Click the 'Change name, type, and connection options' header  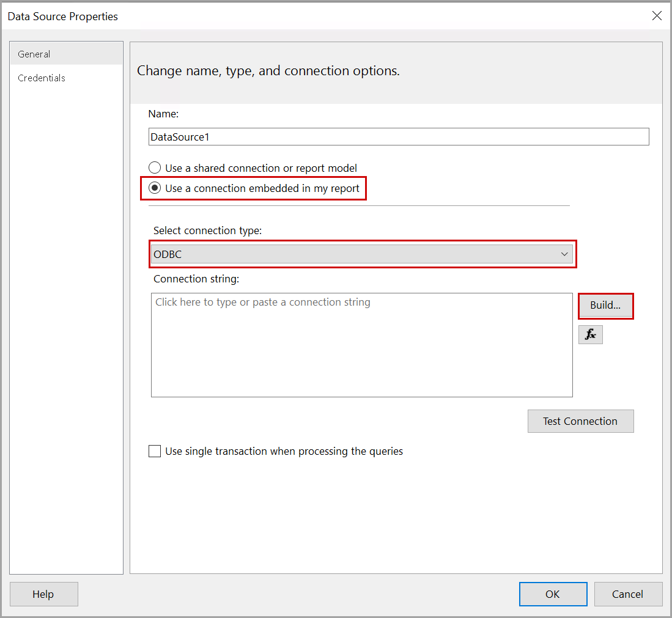(268, 71)
